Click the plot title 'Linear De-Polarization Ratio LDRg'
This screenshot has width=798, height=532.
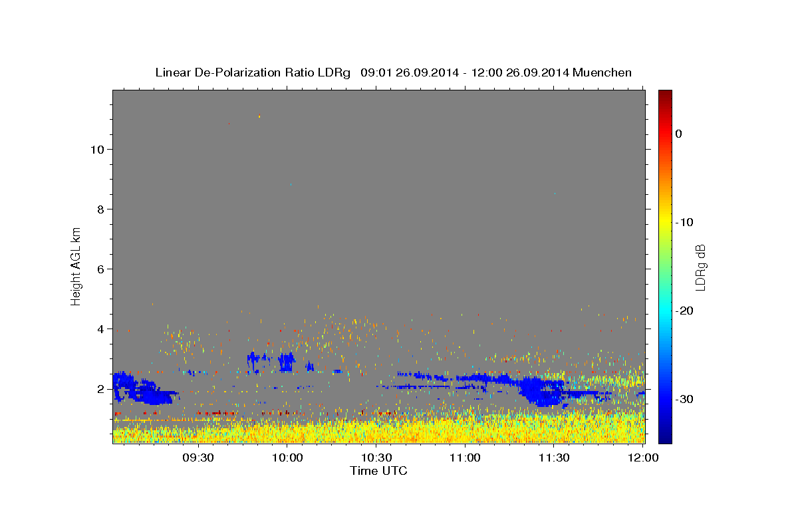point(252,72)
